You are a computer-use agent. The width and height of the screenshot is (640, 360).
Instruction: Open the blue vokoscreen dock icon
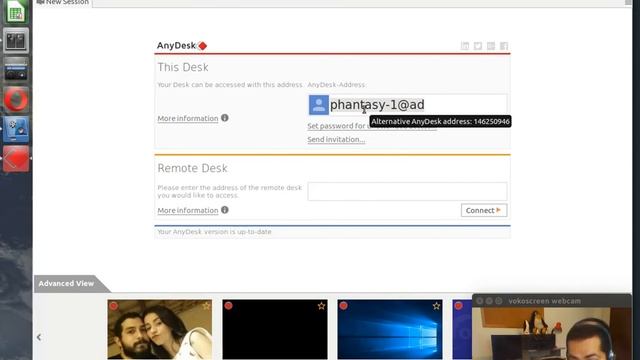16,129
